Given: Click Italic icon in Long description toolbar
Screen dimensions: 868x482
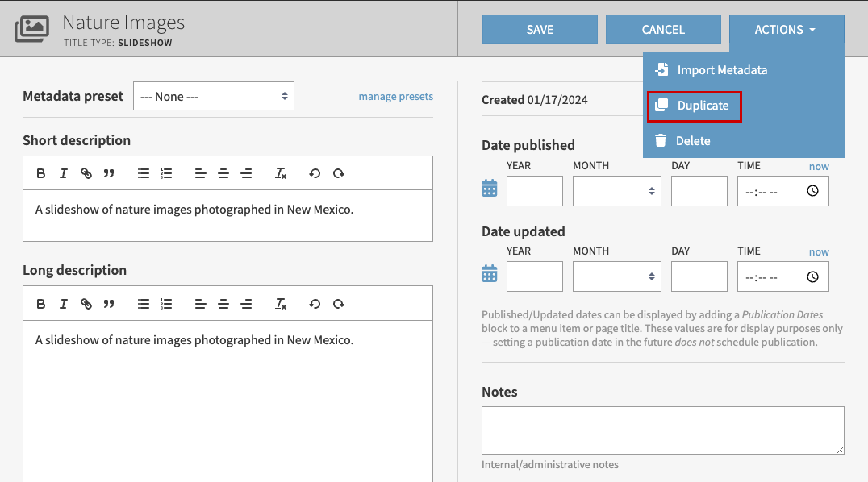Looking at the screenshot, I should pyautogui.click(x=64, y=304).
